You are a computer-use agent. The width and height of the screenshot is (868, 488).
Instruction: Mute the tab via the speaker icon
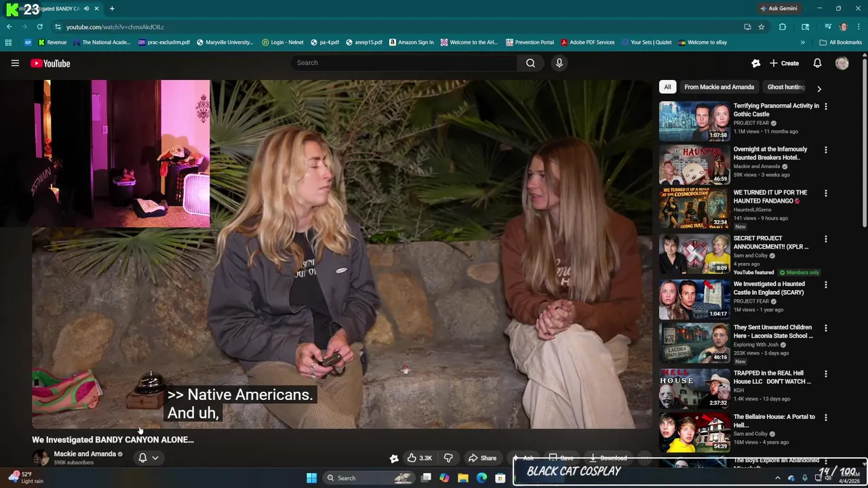[x=86, y=8]
